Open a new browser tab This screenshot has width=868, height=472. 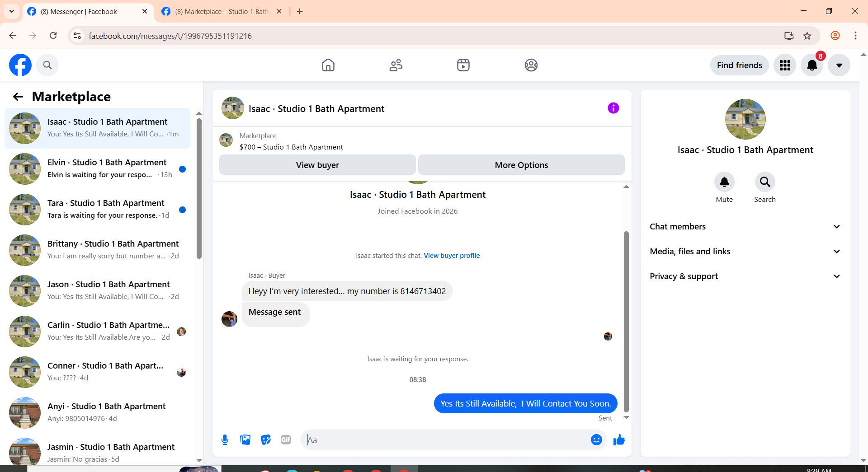(x=300, y=11)
